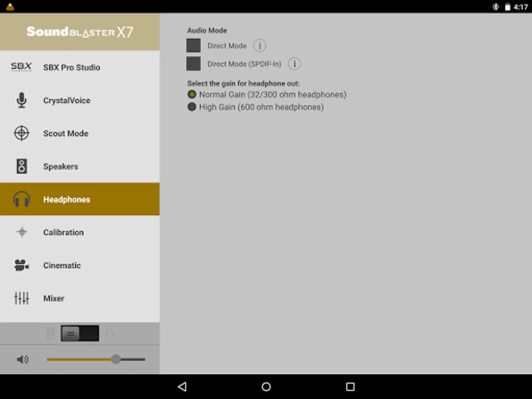Click the Sound Blaster X7 logo header

pos(80,32)
